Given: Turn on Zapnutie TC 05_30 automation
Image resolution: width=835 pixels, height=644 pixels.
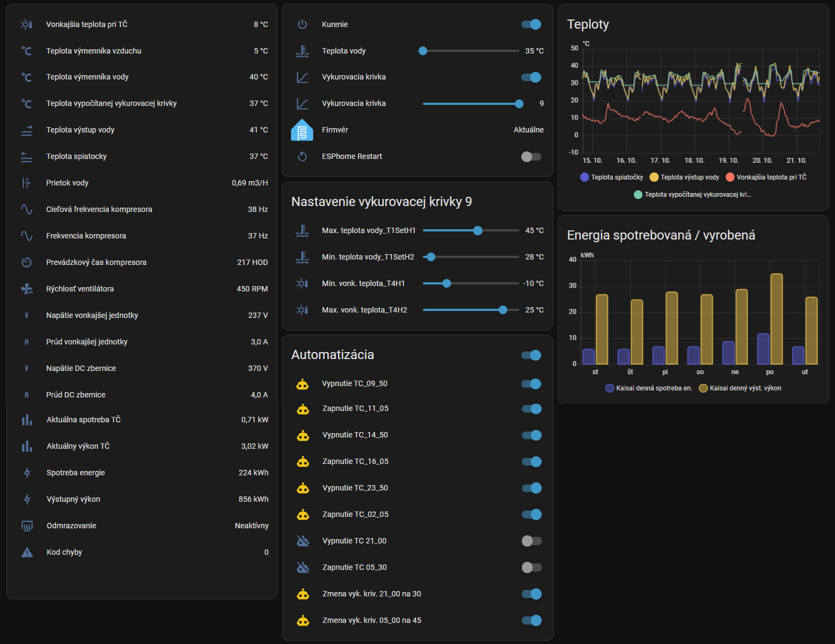Looking at the screenshot, I should click(532, 567).
